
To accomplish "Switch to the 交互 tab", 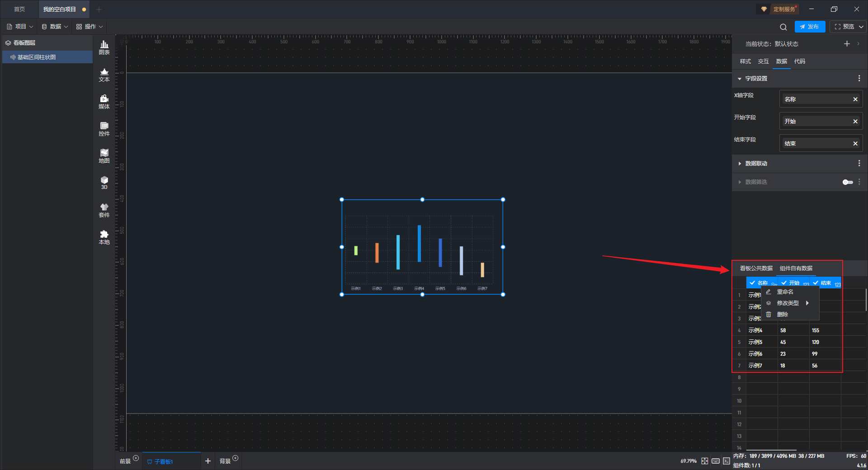I will point(763,61).
